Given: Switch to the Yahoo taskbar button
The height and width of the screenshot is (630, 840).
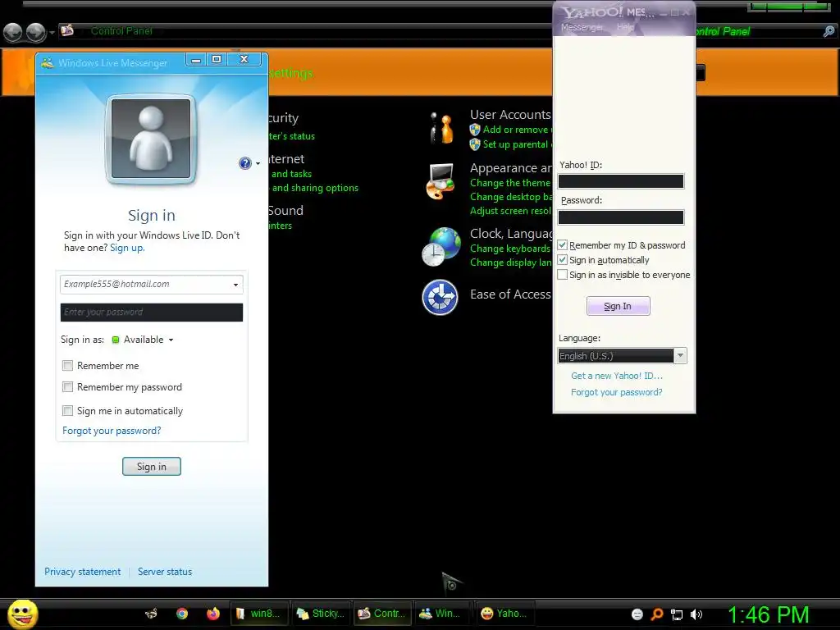Looking at the screenshot, I should coord(504,614).
